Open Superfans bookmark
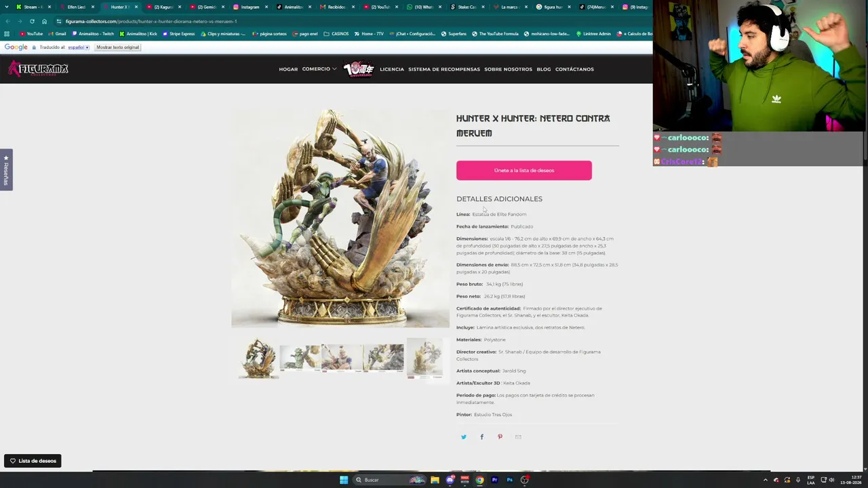The image size is (868, 488). point(454,33)
